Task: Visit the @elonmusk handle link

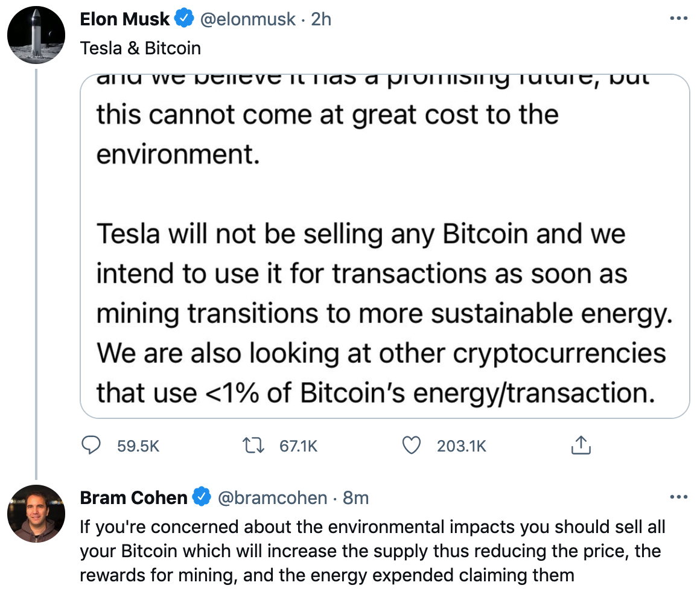Action: coord(248,19)
